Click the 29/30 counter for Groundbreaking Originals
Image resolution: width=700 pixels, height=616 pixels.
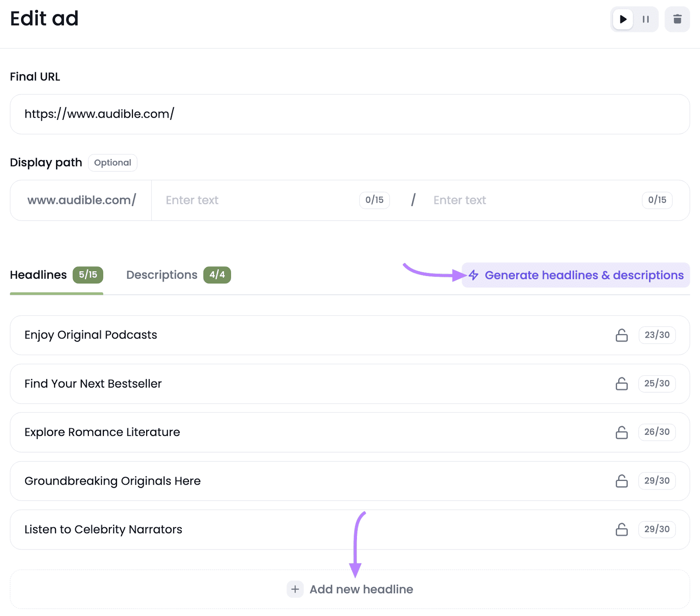pyautogui.click(x=657, y=481)
